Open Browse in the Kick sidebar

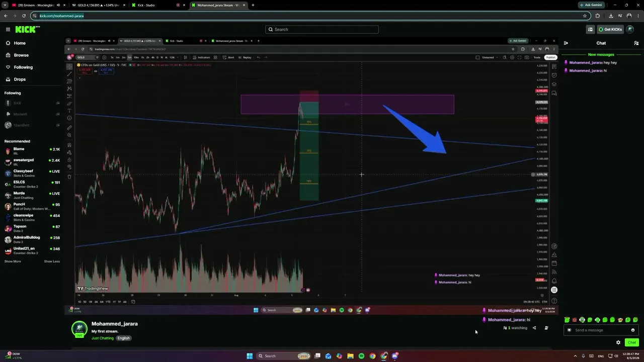point(21,55)
